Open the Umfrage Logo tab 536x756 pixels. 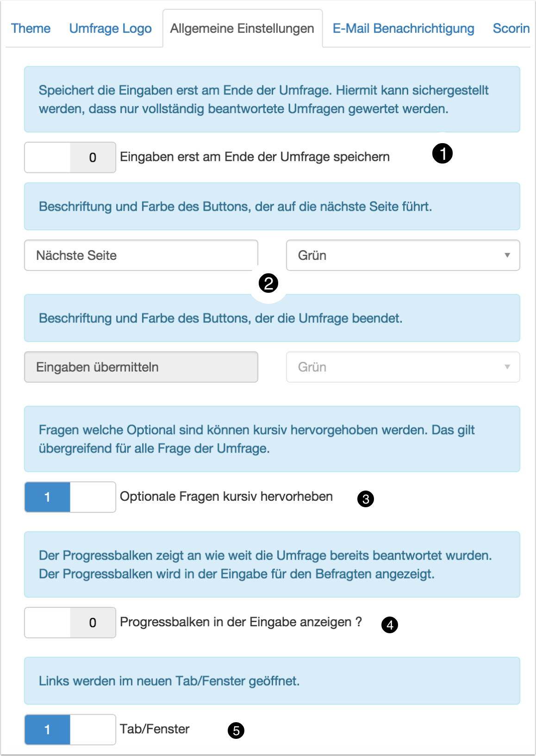(x=110, y=28)
